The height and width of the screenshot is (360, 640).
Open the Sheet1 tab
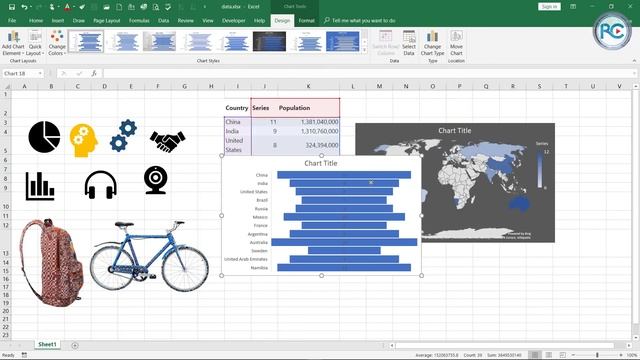(x=47, y=344)
